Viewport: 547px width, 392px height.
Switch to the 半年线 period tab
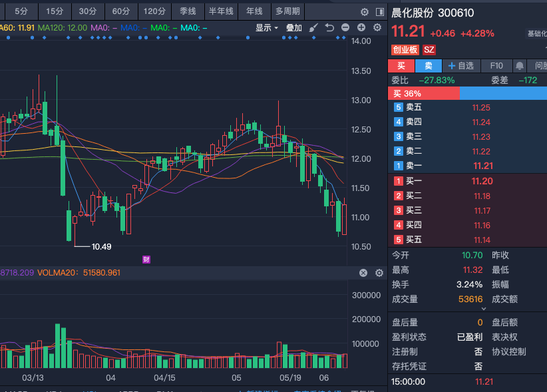coord(221,11)
